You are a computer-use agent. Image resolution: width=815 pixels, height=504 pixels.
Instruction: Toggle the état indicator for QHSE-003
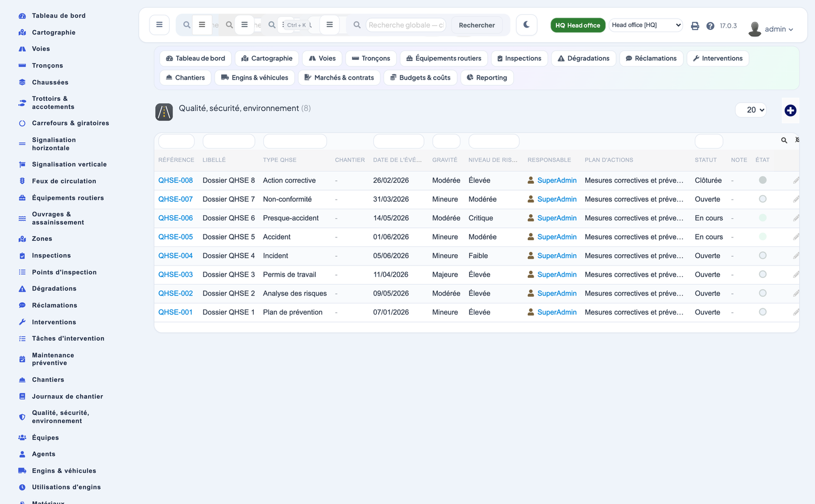(x=763, y=275)
